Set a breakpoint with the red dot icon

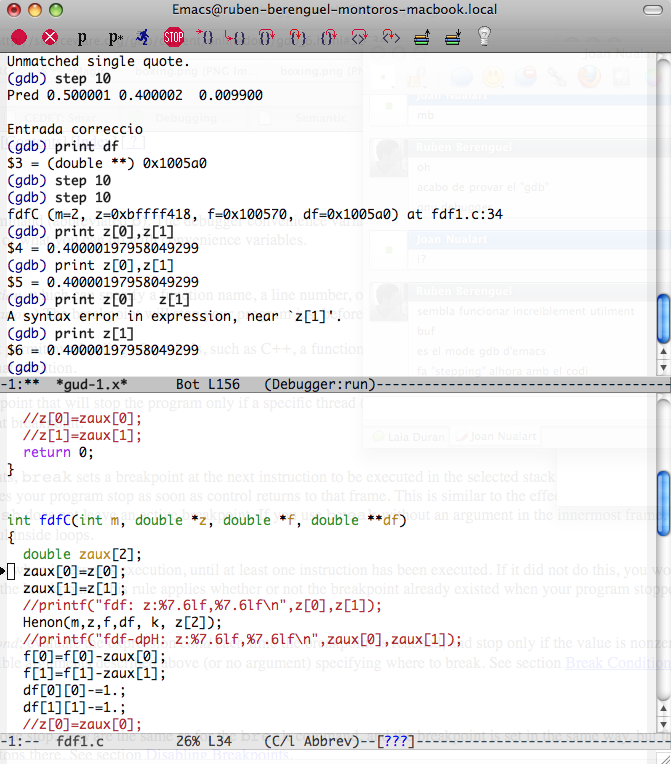19,37
